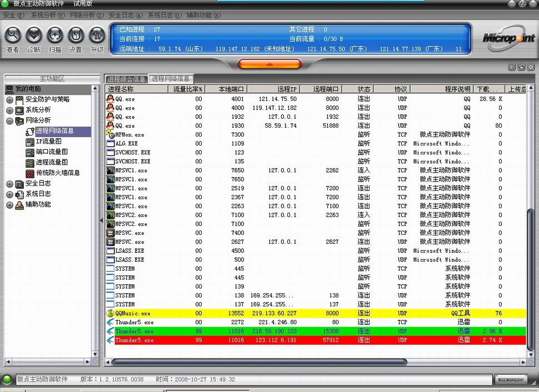Open the 诊断 diagnosis tool

[x=34, y=36]
